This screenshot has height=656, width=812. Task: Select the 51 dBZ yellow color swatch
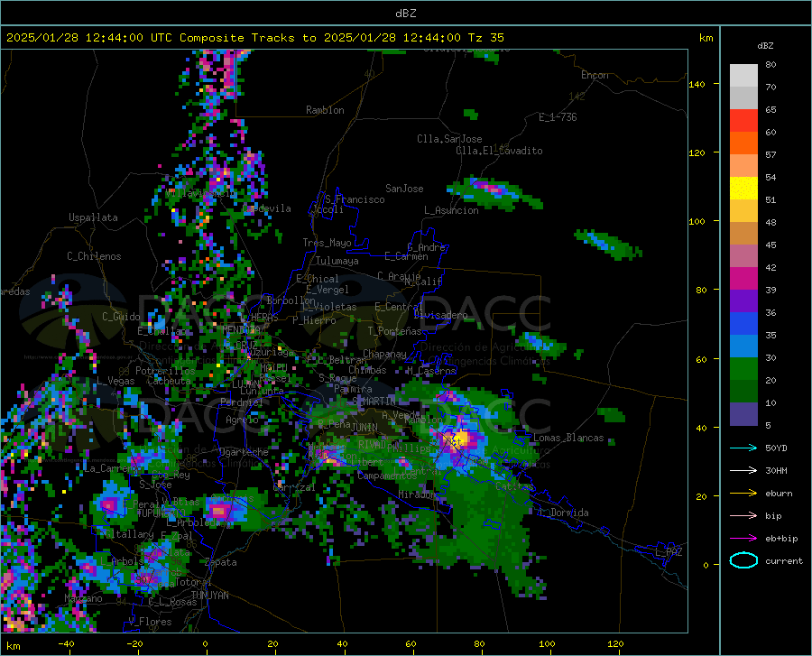[743, 189]
